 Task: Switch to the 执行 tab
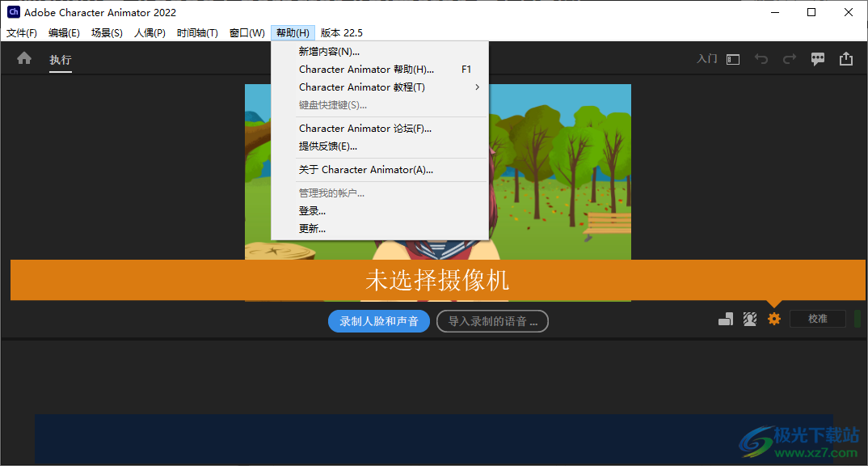tap(61, 59)
